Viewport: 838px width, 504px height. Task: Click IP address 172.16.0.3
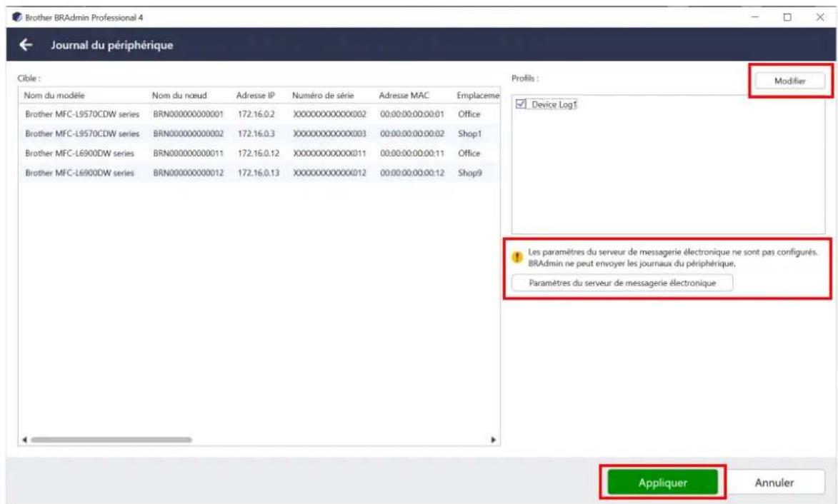(256, 133)
